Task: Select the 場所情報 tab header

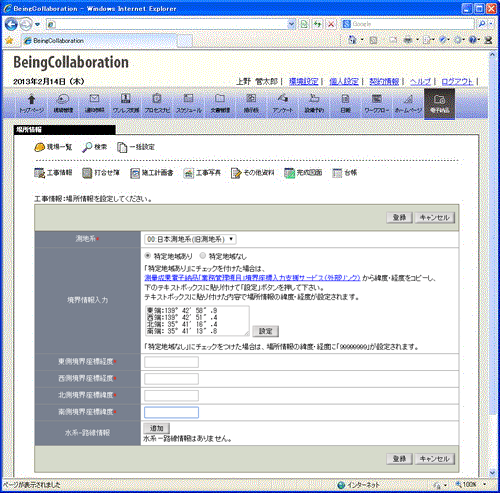Action: coord(65,130)
